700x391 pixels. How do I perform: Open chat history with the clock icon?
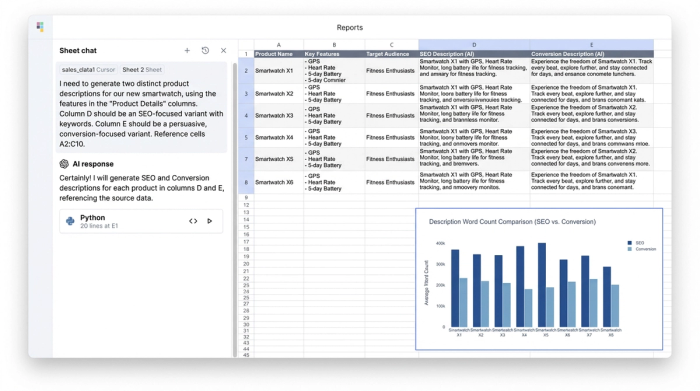[x=205, y=50]
